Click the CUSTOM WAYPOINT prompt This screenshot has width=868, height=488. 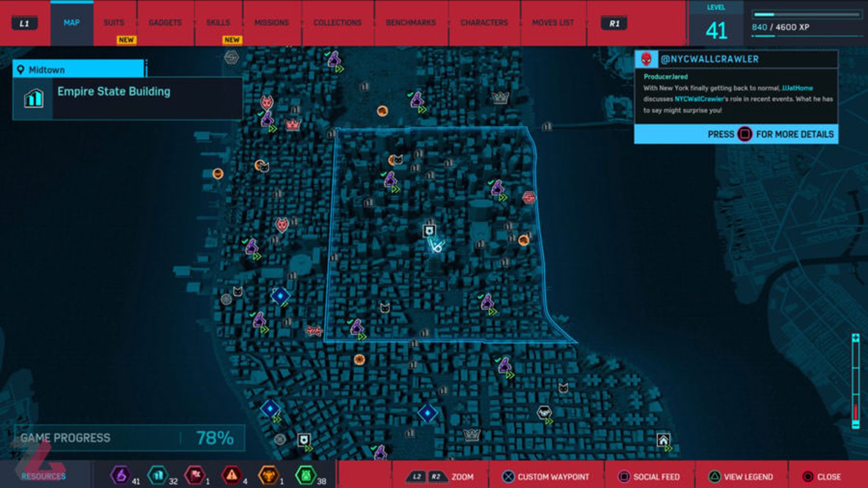tap(546, 477)
